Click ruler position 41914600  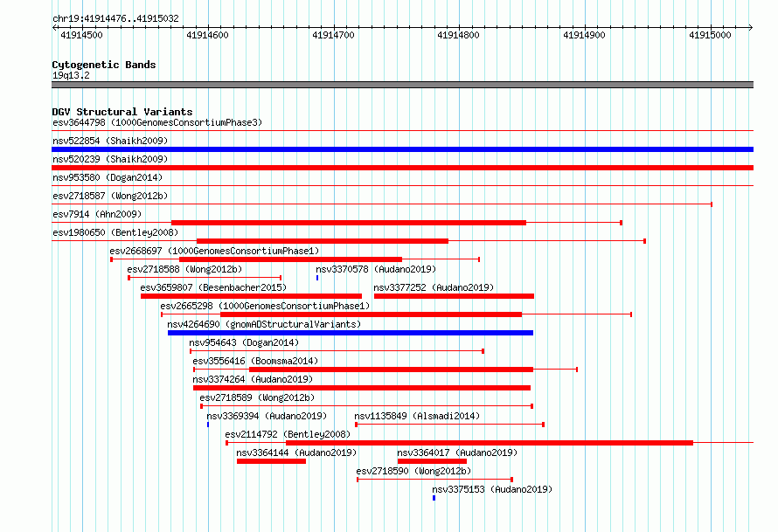pyautogui.click(x=207, y=35)
